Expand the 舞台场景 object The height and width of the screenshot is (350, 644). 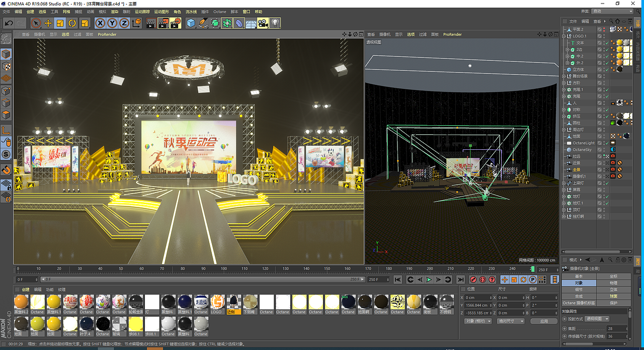tap(564, 76)
